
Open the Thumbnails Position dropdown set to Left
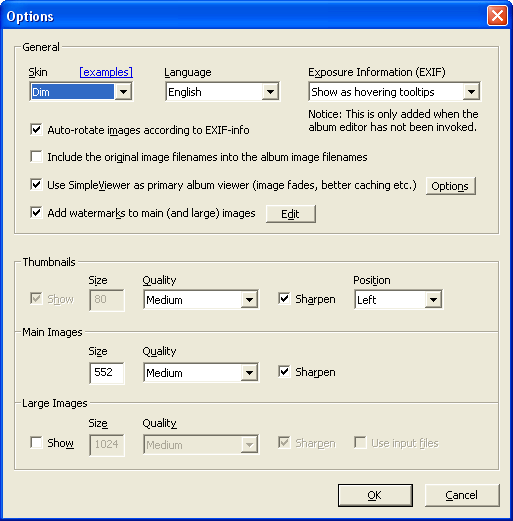click(399, 299)
